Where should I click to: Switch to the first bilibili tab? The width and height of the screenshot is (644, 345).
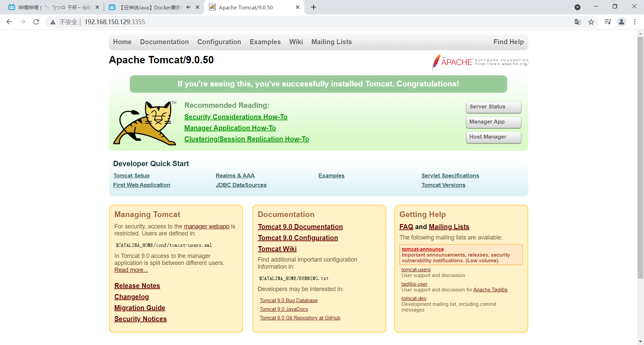click(x=54, y=7)
